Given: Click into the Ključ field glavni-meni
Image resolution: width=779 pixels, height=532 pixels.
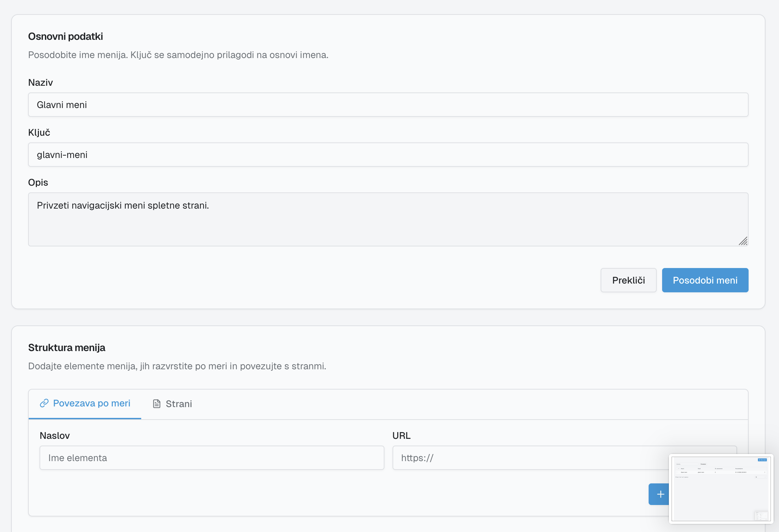Looking at the screenshot, I should click(x=388, y=155).
